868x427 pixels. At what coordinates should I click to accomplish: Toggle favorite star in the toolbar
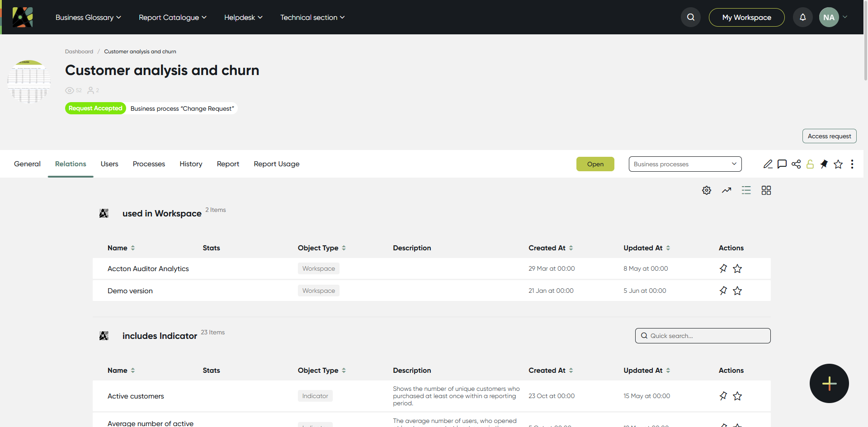tap(838, 164)
